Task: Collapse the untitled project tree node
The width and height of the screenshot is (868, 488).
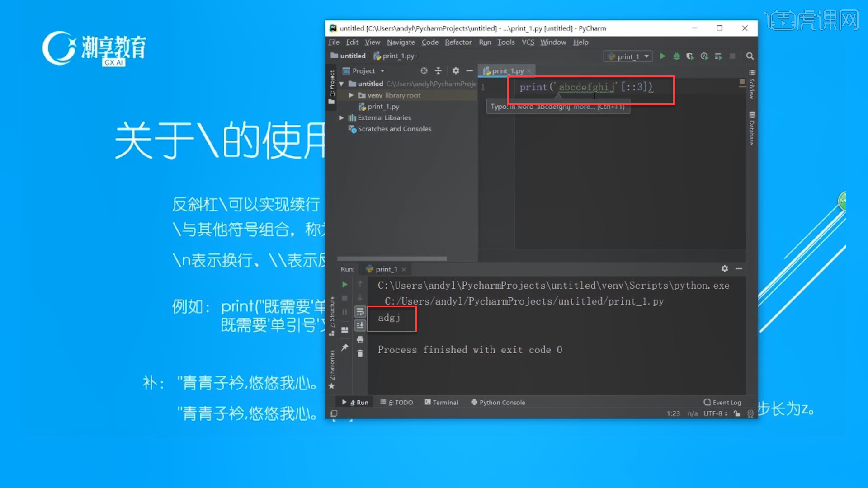Action: pos(342,84)
